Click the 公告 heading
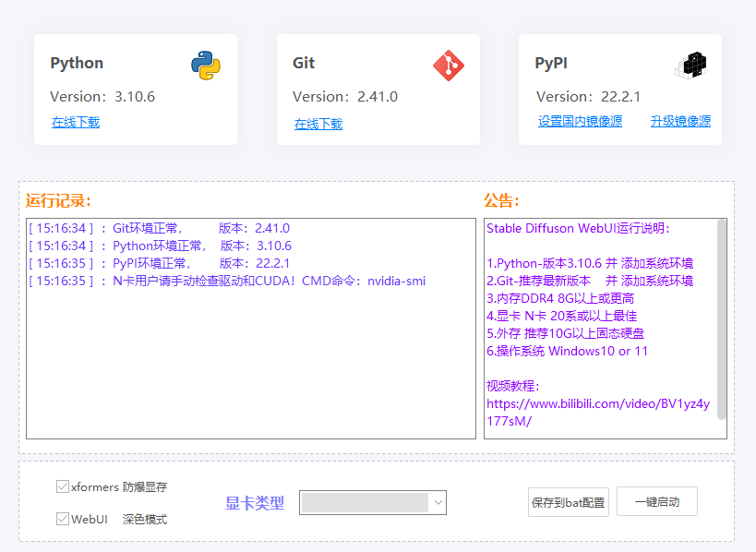 [x=501, y=200]
